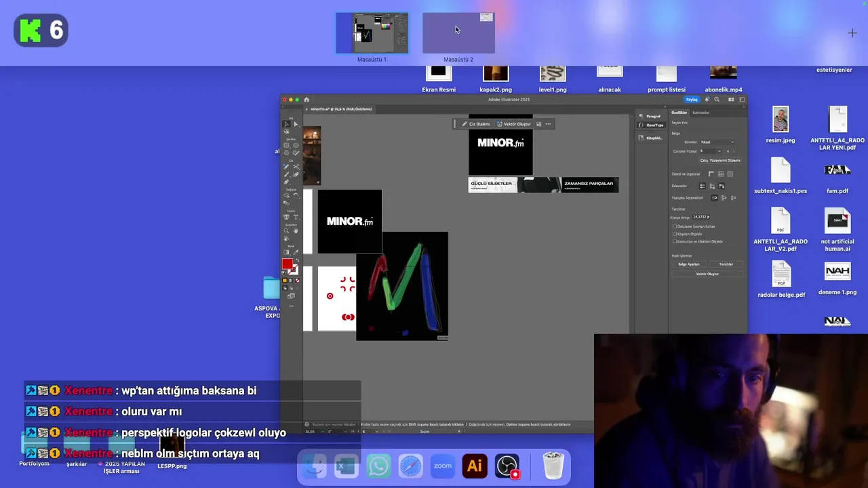The width and height of the screenshot is (868, 488).
Task: Select Masaüstü 1 desktop thumbnail
Action: [372, 33]
